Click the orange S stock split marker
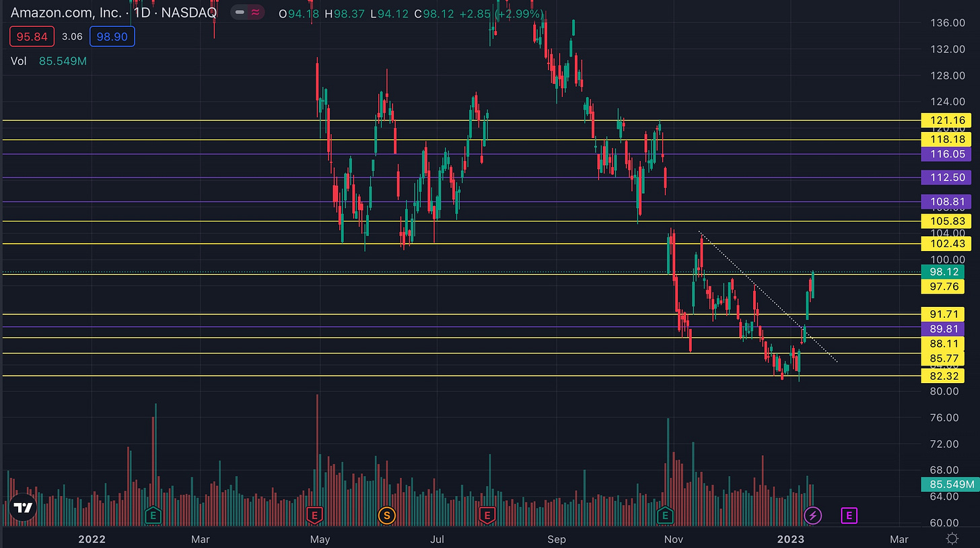The image size is (980, 548). click(x=386, y=516)
